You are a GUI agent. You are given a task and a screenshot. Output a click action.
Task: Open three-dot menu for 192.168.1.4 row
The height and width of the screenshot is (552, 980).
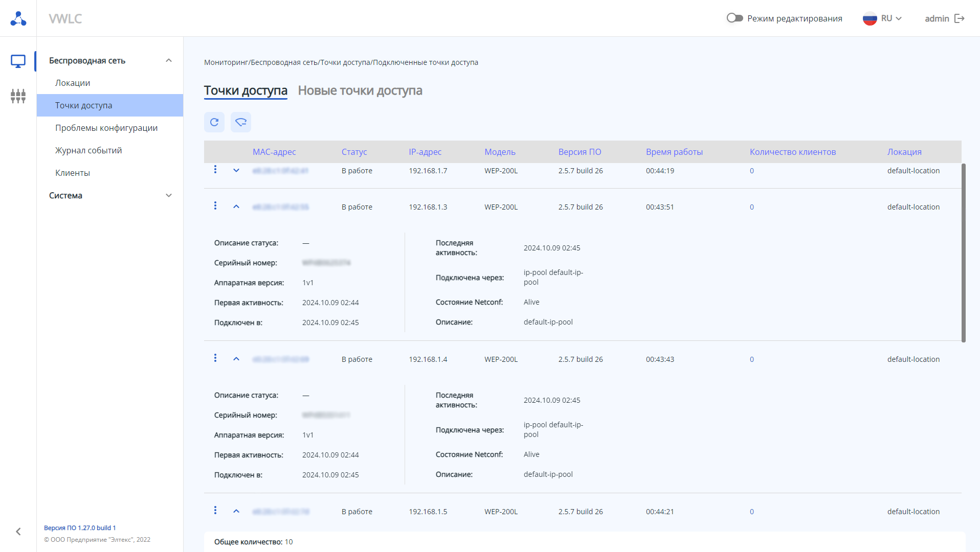215,358
